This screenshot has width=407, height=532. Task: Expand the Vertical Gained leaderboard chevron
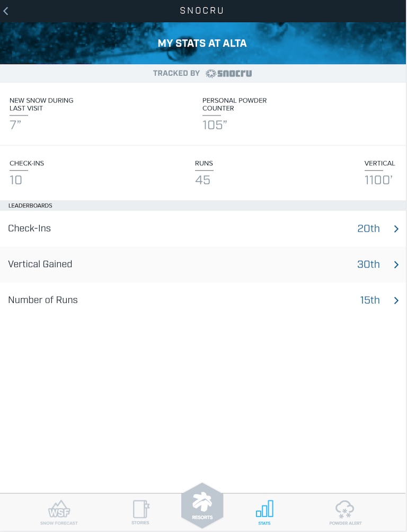coord(396,264)
